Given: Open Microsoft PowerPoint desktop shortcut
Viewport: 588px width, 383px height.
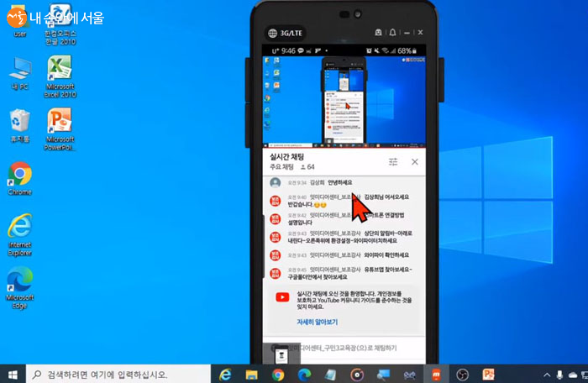Looking at the screenshot, I should 60,123.
